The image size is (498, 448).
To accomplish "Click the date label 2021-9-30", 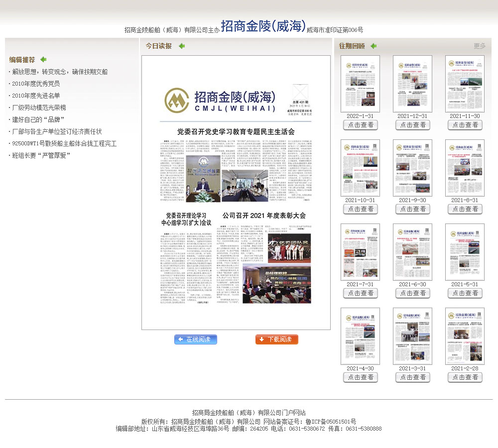I will click(412, 200).
